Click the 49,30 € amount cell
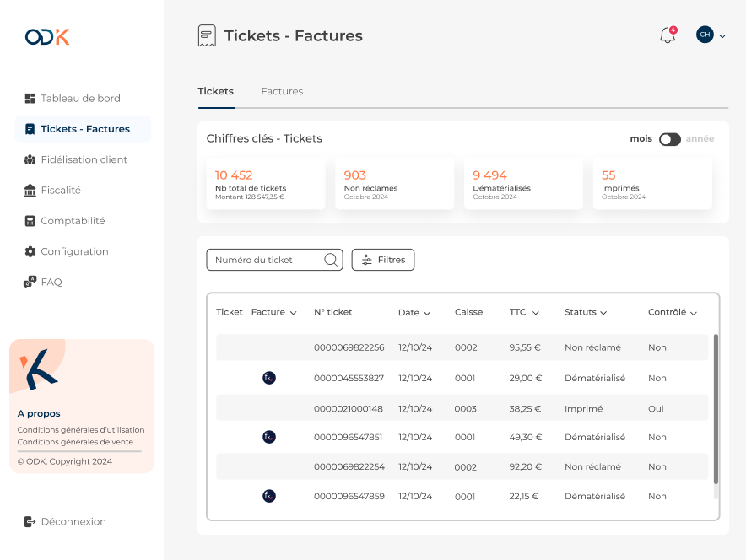Image resolution: width=746 pixels, height=560 pixels. pyautogui.click(x=525, y=437)
